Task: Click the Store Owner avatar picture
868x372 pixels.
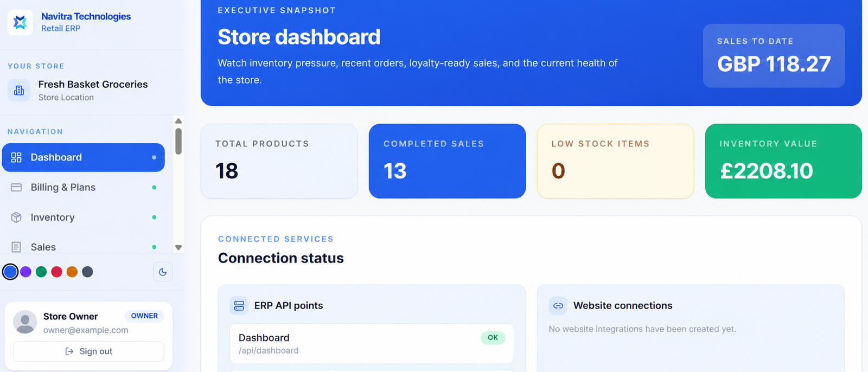Action: (x=25, y=322)
